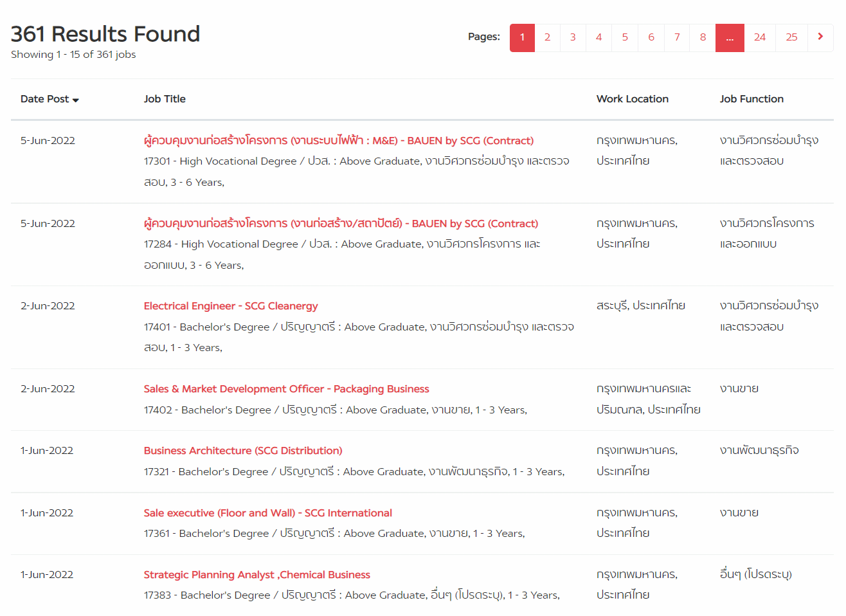
Task: Click the Work Location column header
Action: 632,99
